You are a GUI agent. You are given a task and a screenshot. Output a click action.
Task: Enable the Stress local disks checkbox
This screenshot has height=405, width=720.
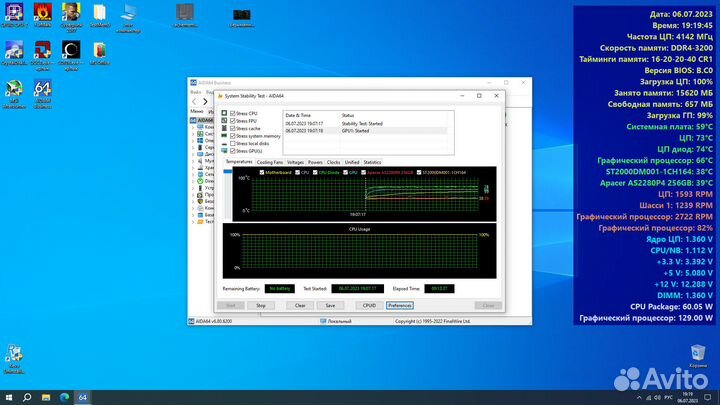tap(233, 143)
